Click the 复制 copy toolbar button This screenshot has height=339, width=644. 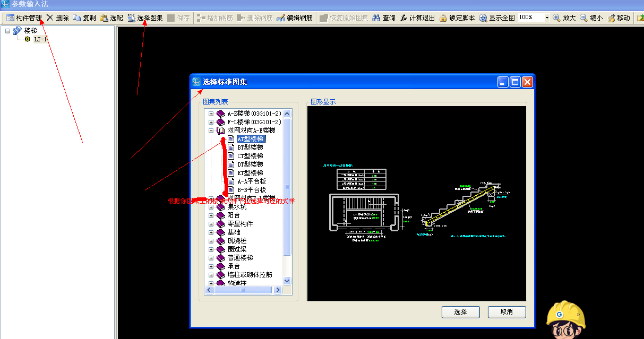click(84, 18)
